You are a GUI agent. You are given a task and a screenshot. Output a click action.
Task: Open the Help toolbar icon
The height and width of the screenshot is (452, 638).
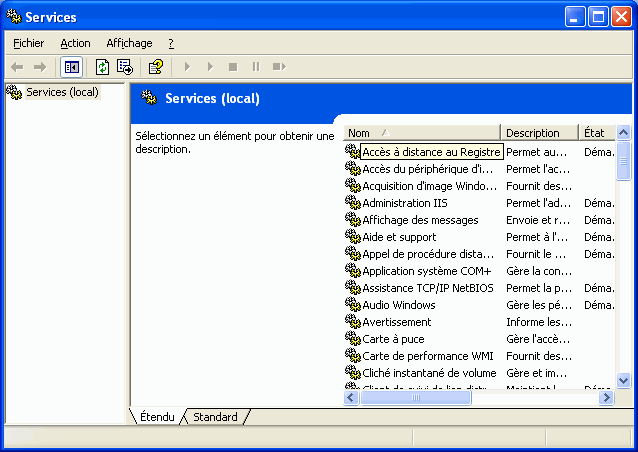click(x=155, y=67)
